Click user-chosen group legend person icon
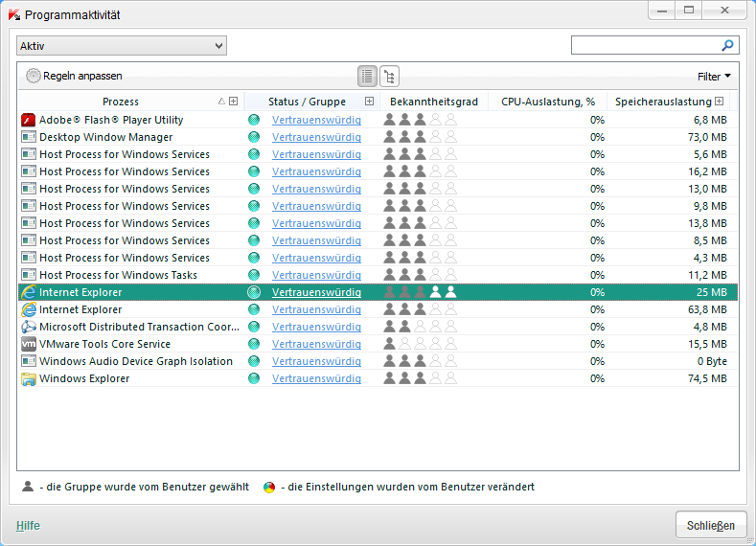 click(28, 487)
